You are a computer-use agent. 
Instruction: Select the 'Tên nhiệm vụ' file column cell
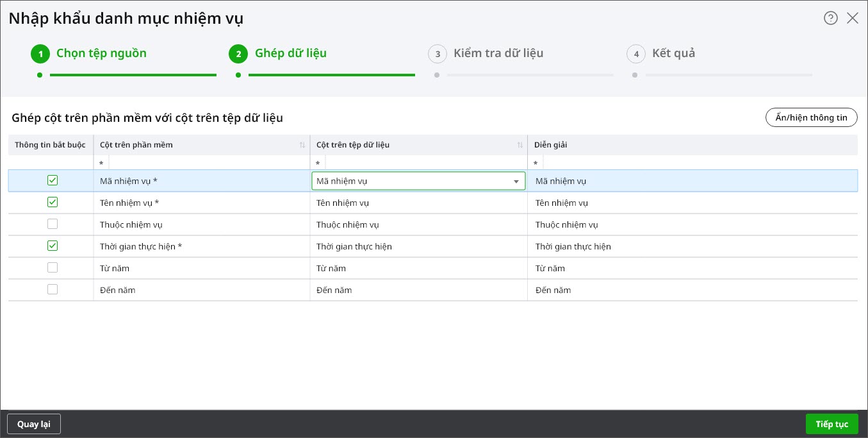click(x=418, y=203)
